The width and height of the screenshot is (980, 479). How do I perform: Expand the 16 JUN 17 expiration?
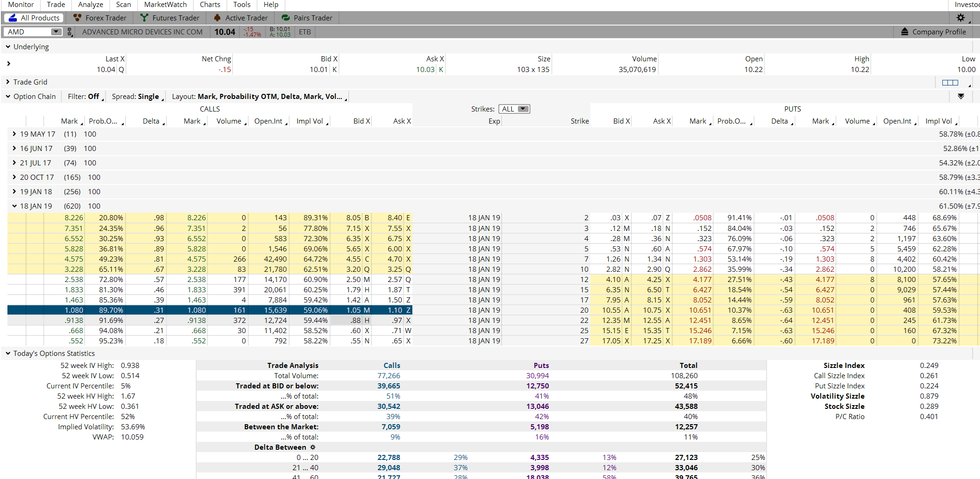pos(14,149)
